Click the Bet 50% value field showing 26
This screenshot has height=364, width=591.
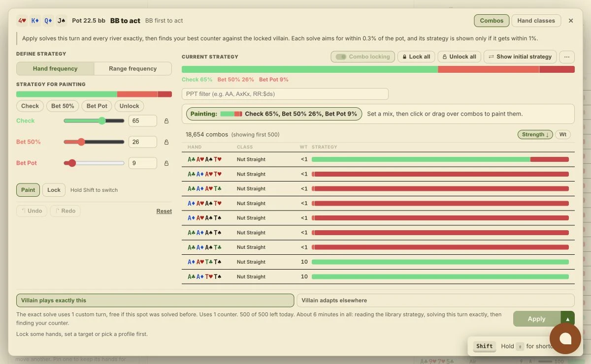click(143, 142)
